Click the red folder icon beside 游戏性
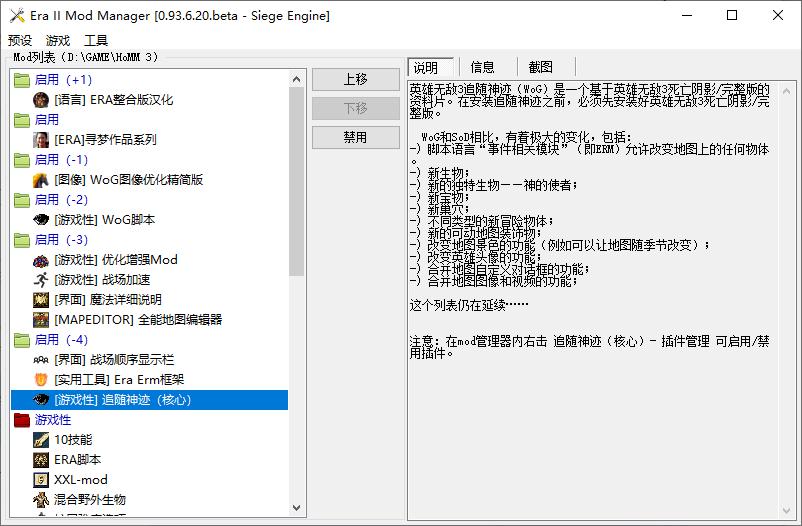This screenshot has height=526, width=802. [x=21, y=420]
